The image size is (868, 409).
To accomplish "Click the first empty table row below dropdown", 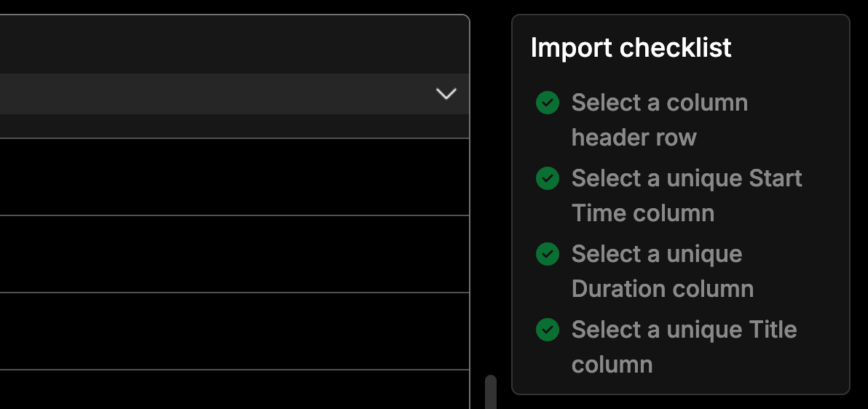I will pos(233,177).
